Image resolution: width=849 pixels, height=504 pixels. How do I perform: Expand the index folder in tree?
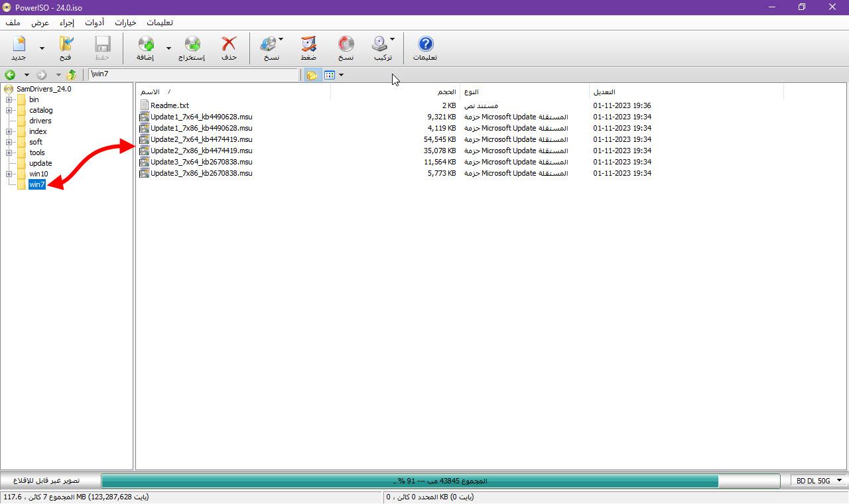9,131
